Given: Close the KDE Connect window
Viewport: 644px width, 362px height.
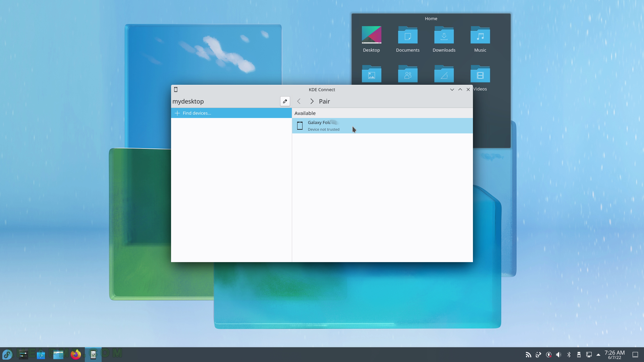Looking at the screenshot, I should tap(468, 89).
